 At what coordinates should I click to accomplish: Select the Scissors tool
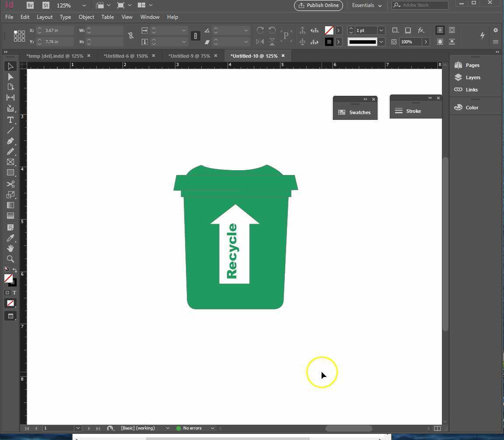coord(10,184)
